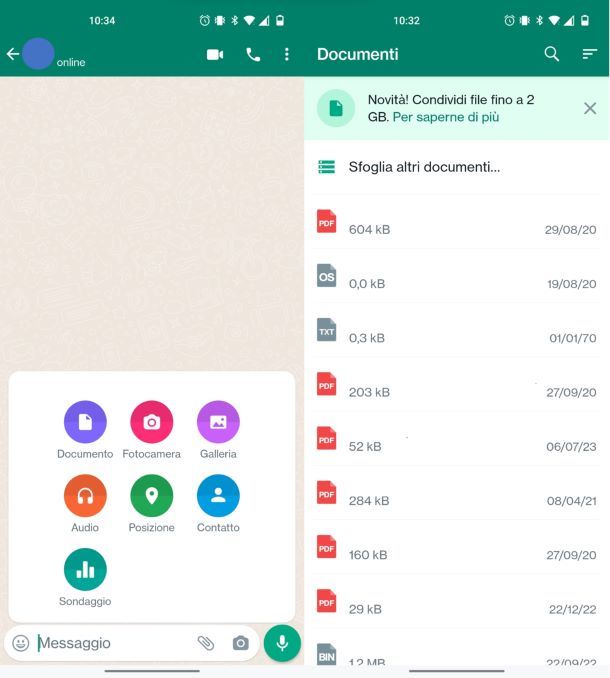Screen dimensions: 610x678
Task: Open the sort options in Documenti
Action: coord(590,54)
